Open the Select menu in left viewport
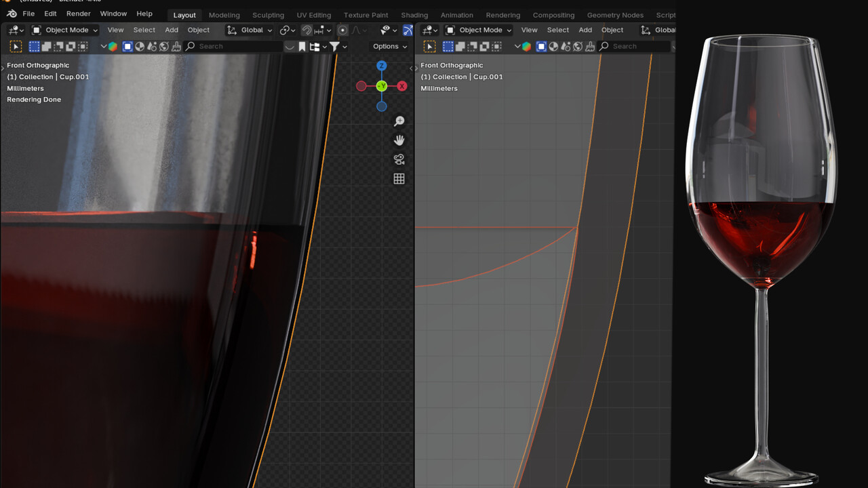Image resolution: width=868 pixels, height=488 pixels. coord(144,30)
